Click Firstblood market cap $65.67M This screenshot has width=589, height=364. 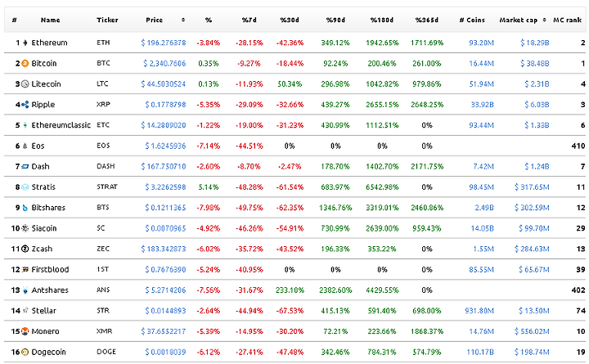pyautogui.click(x=533, y=269)
